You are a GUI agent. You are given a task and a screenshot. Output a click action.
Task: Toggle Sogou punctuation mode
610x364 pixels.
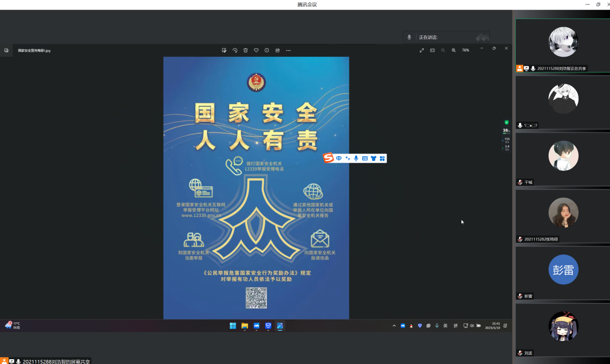(x=347, y=158)
